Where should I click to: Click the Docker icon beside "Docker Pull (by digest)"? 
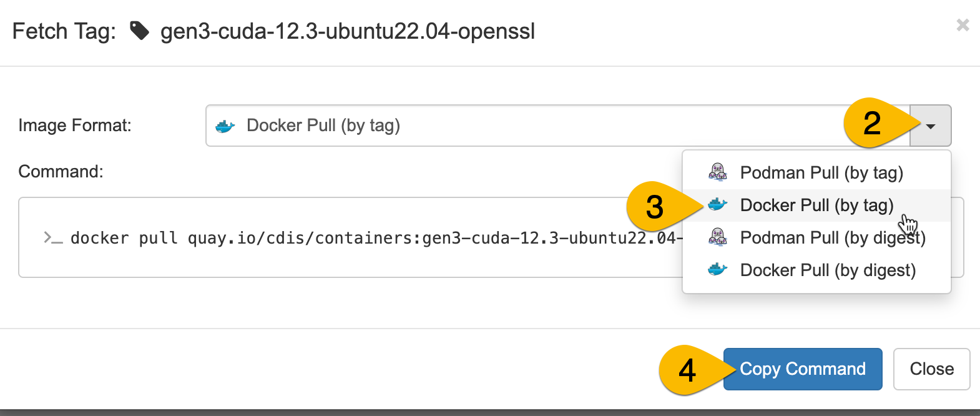coord(718,270)
